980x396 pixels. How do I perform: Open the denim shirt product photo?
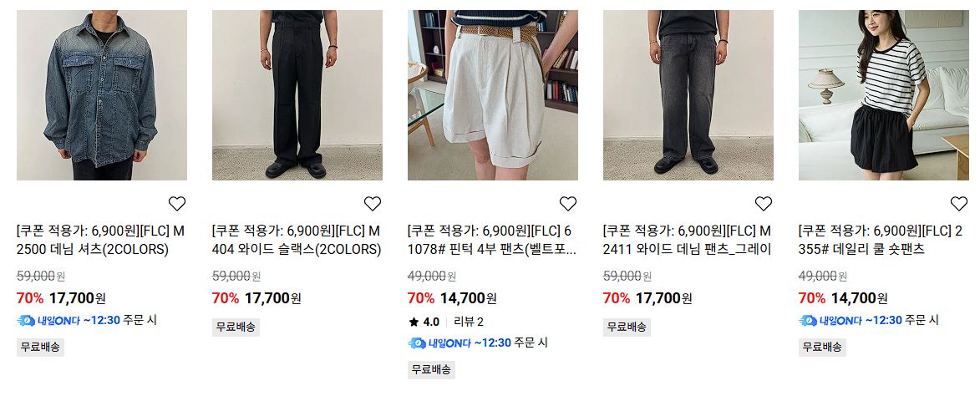[102, 95]
